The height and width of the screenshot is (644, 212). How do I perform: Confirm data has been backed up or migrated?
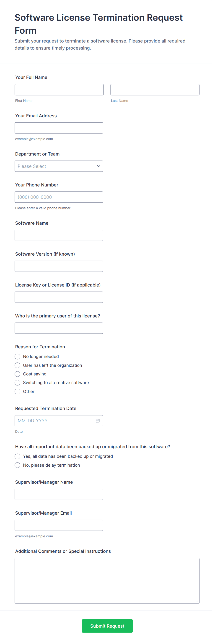[x=18, y=456]
